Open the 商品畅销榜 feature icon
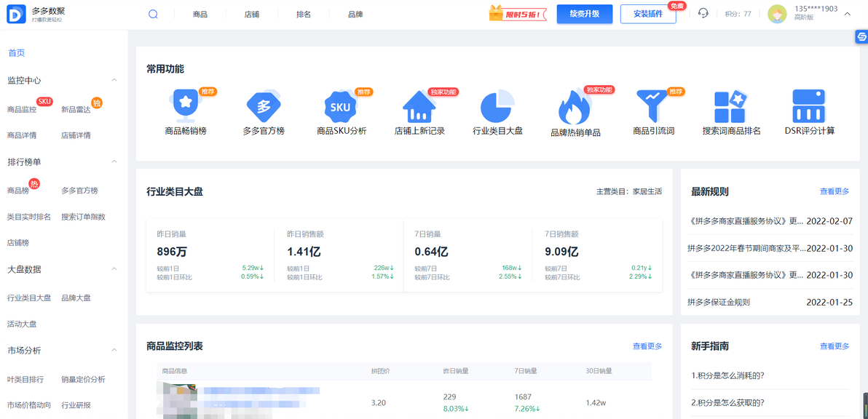This screenshot has width=868, height=419. pyautogui.click(x=186, y=105)
